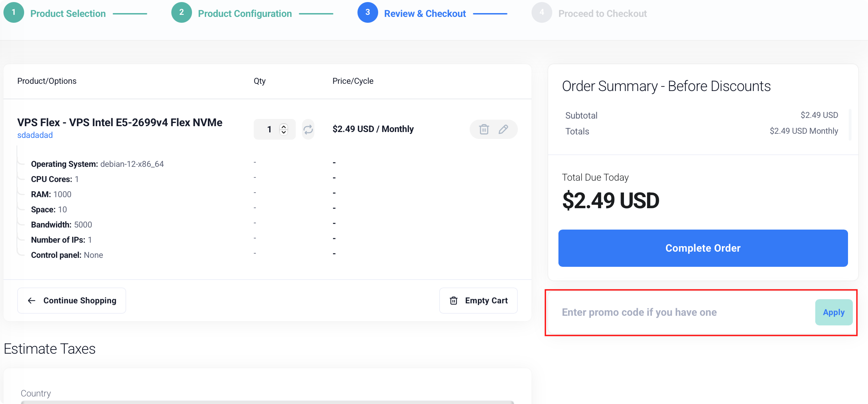
Task: Click the refresh quantity icon
Action: (x=308, y=129)
